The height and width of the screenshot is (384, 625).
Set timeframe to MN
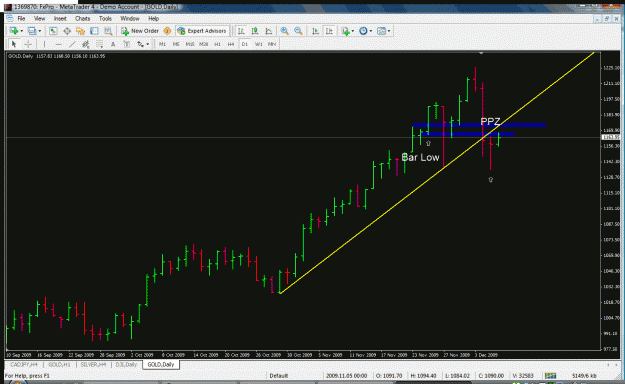coord(272,44)
